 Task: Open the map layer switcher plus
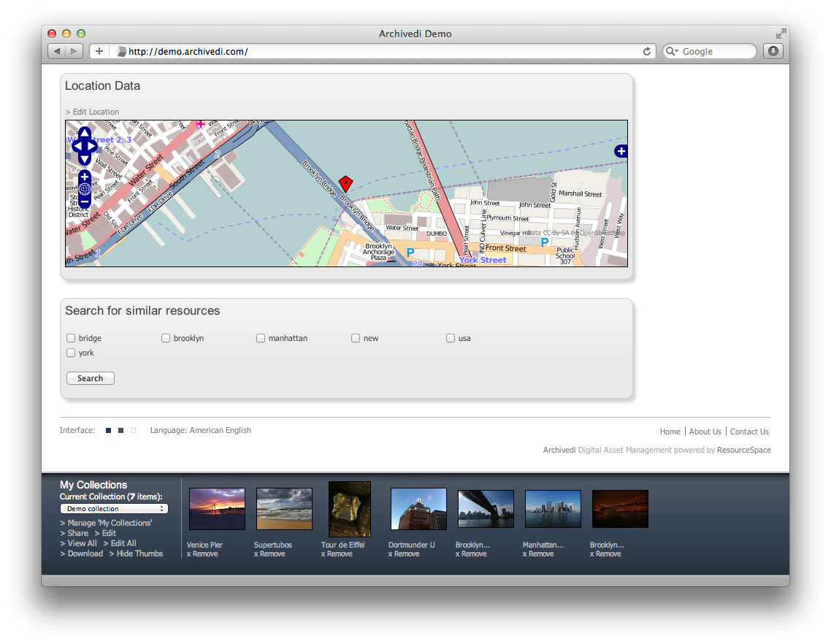click(621, 151)
